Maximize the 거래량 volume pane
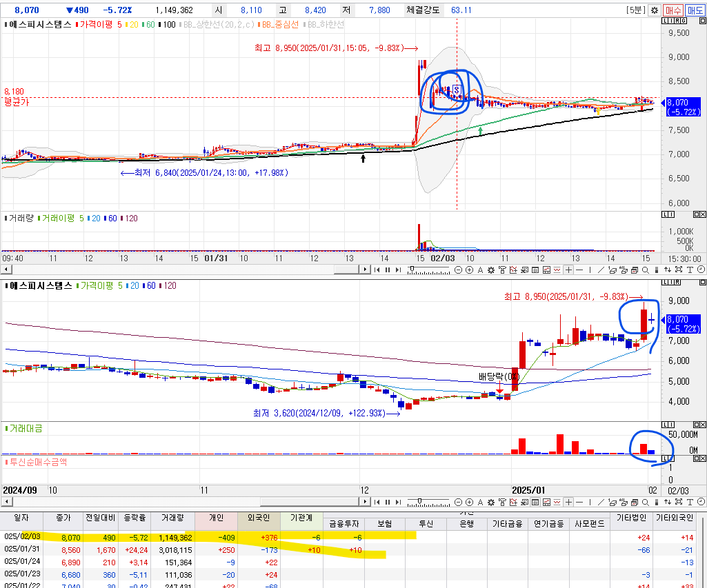Viewport: 707px width, 588px height. point(696,214)
